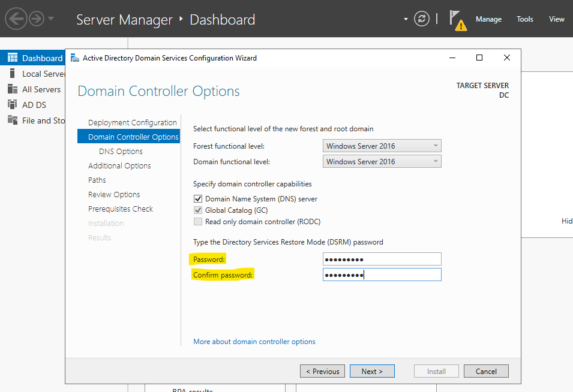Open More about domain controller options link
This screenshot has height=392, width=573.
click(254, 342)
